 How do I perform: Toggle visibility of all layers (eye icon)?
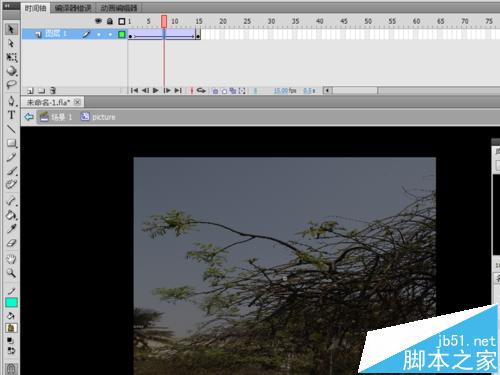[98, 21]
